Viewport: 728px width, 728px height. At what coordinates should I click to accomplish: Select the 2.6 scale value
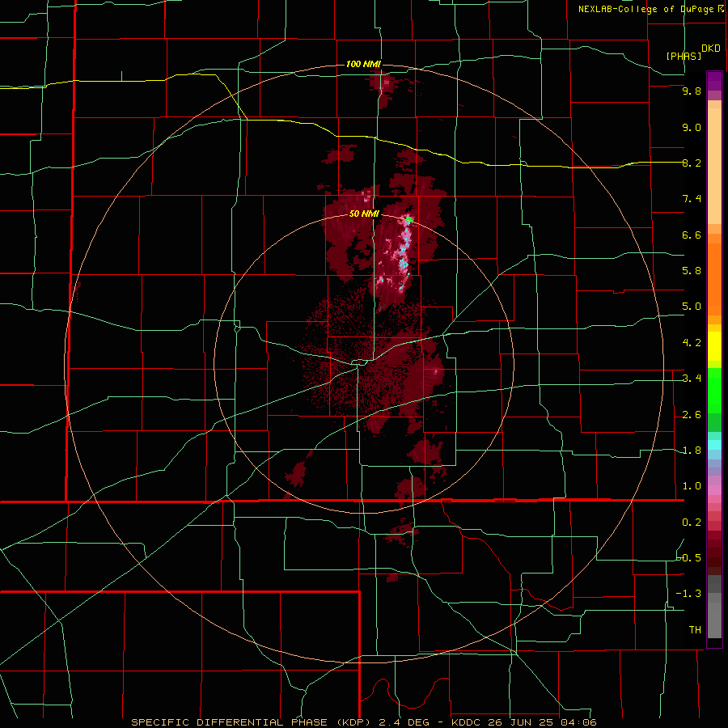pyautogui.click(x=692, y=415)
